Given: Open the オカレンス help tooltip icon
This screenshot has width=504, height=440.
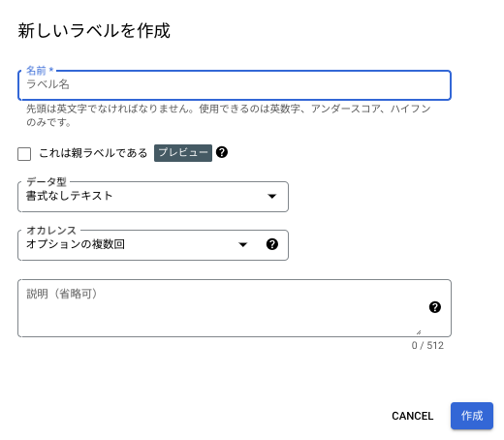Looking at the screenshot, I should pos(272,244).
